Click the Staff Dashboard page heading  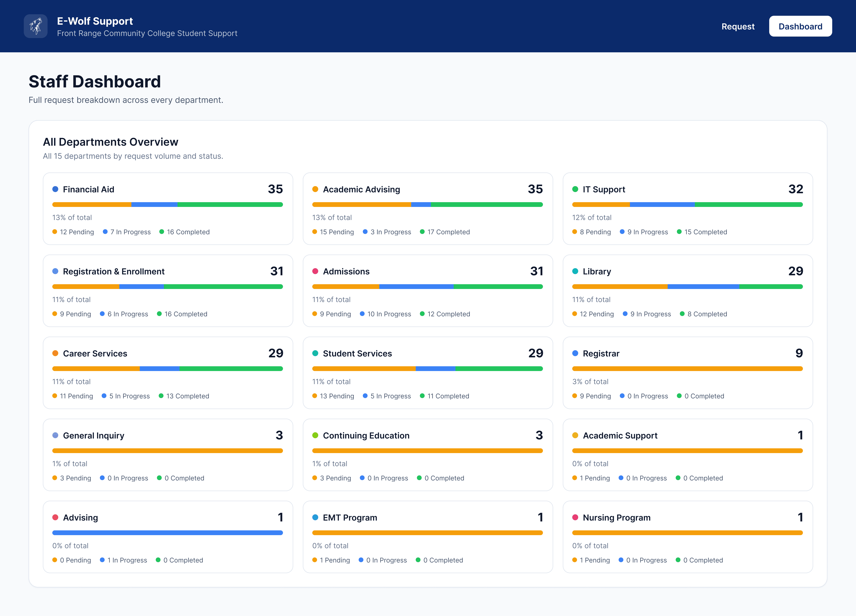[x=95, y=81]
